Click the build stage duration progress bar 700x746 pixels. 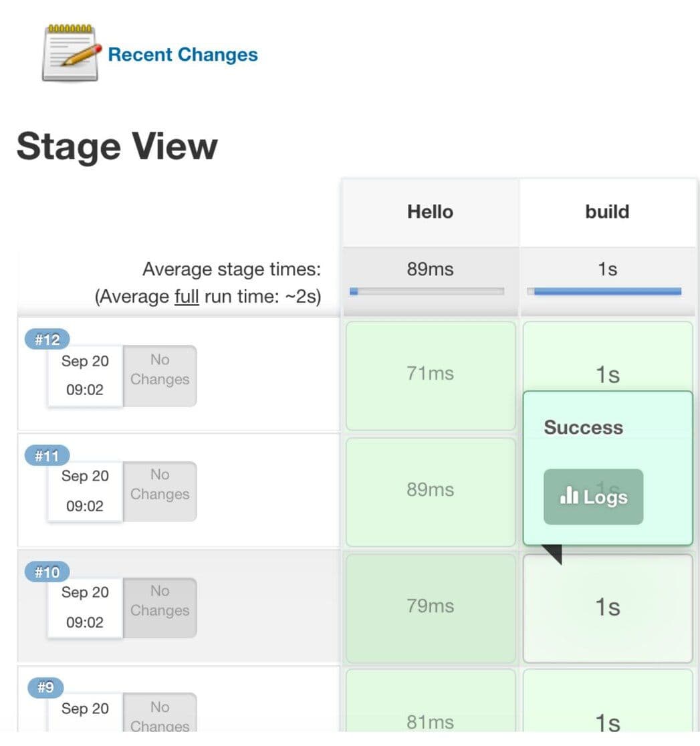(x=604, y=291)
